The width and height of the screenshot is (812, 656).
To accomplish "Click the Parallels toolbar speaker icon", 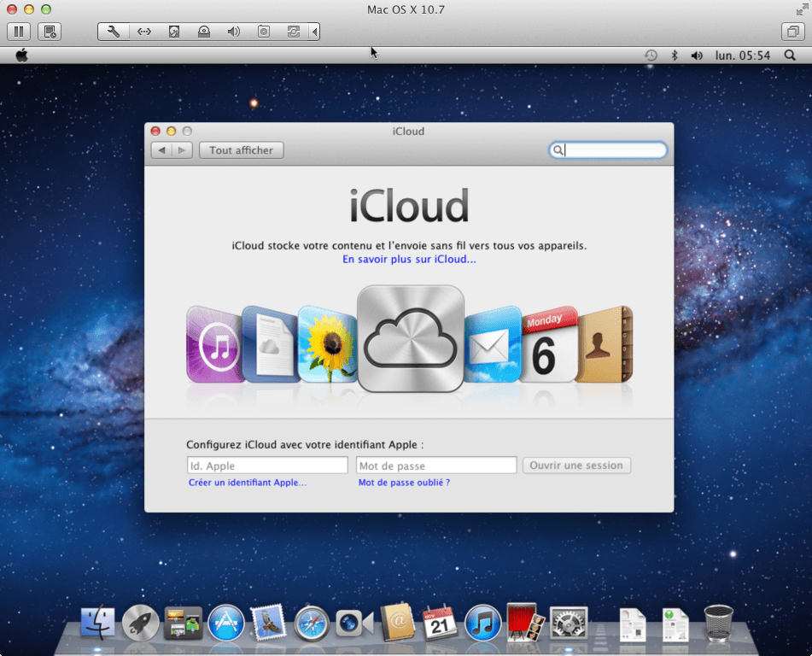I will [x=234, y=32].
